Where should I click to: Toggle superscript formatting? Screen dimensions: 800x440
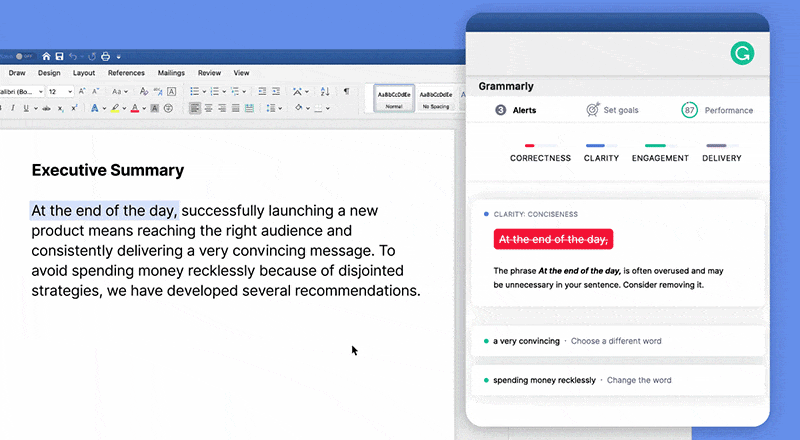(x=74, y=108)
